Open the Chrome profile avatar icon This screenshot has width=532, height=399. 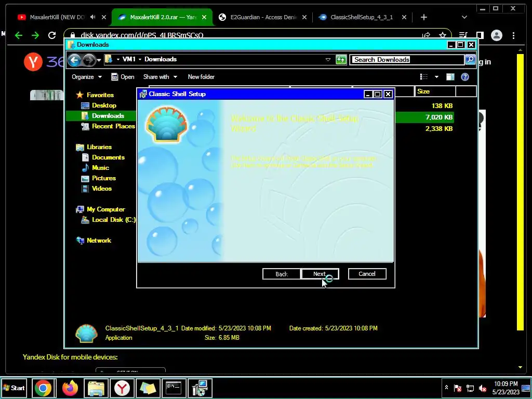point(496,35)
